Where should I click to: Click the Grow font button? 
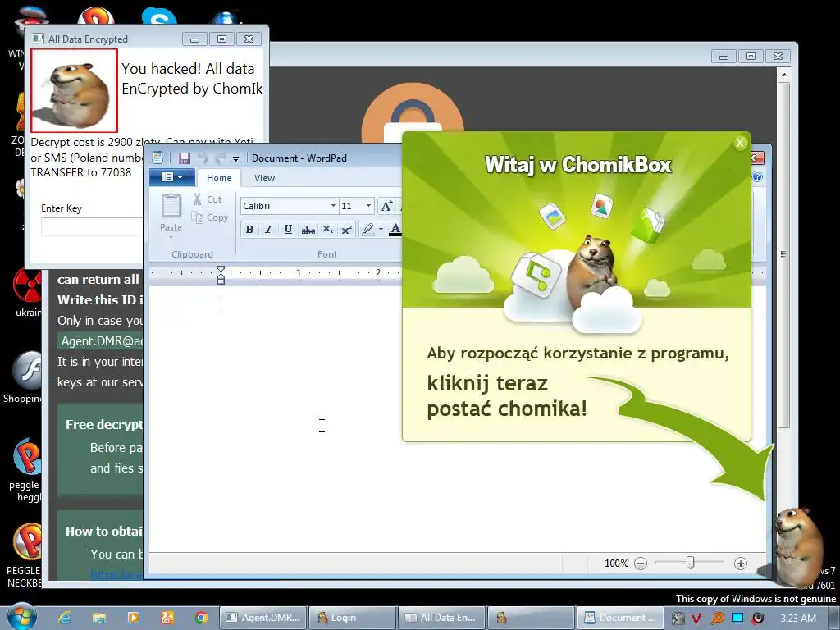pos(387,206)
